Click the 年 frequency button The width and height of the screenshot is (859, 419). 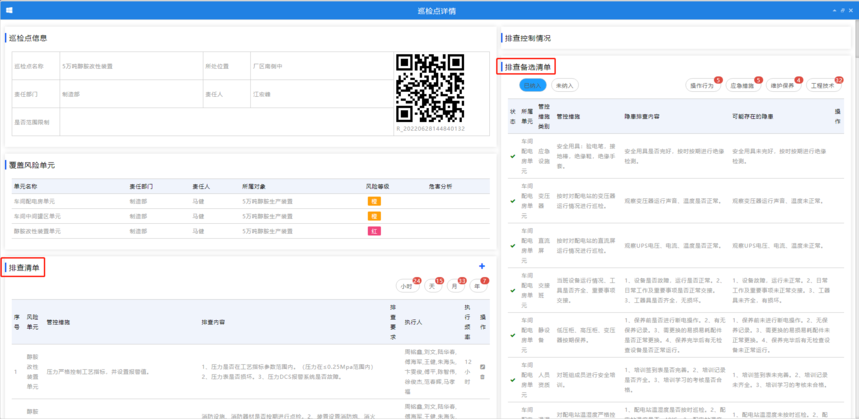pyautogui.click(x=477, y=286)
